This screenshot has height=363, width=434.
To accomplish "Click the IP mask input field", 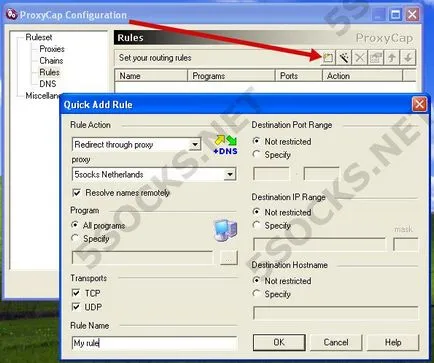I will tap(406, 244).
